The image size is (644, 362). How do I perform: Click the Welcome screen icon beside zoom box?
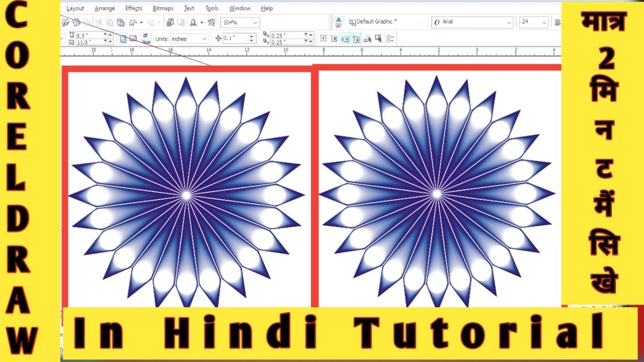click(x=212, y=22)
